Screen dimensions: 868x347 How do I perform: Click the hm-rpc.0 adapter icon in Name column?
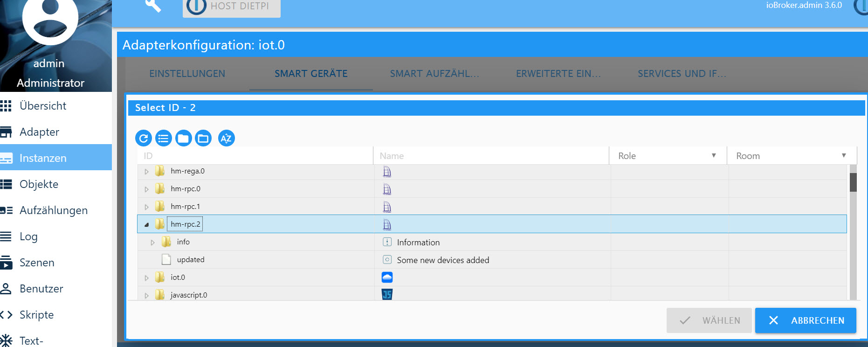point(387,189)
